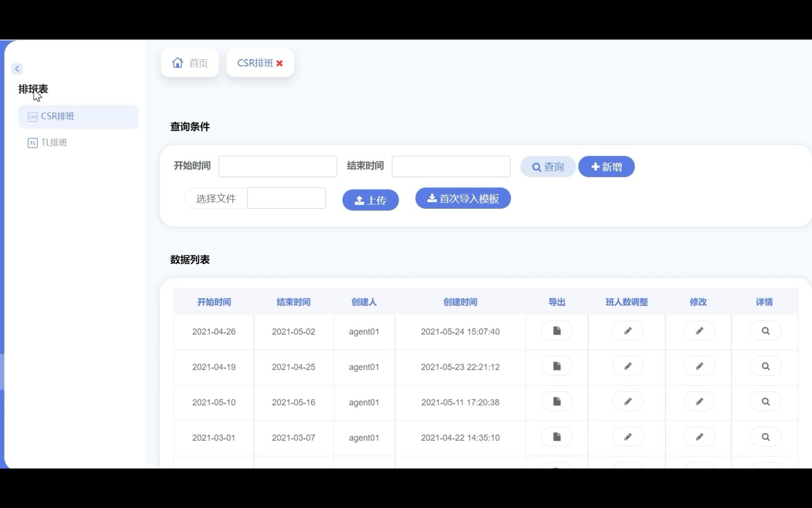Edit the 2021-05-10 row via 修改
The image size is (812, 508).
click(699, 401)
